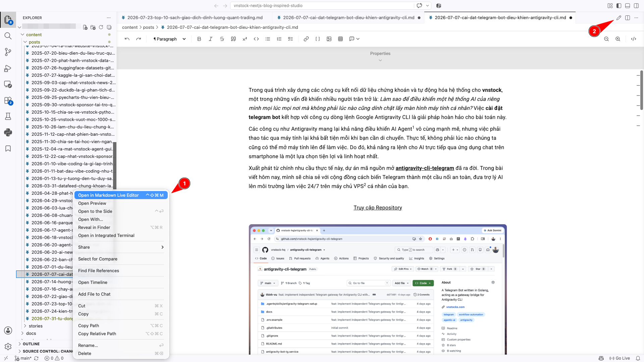Switch to top-10-sach-giao-dich tab
The height and width of the screenshot is (362, 644).
point(195,18)
